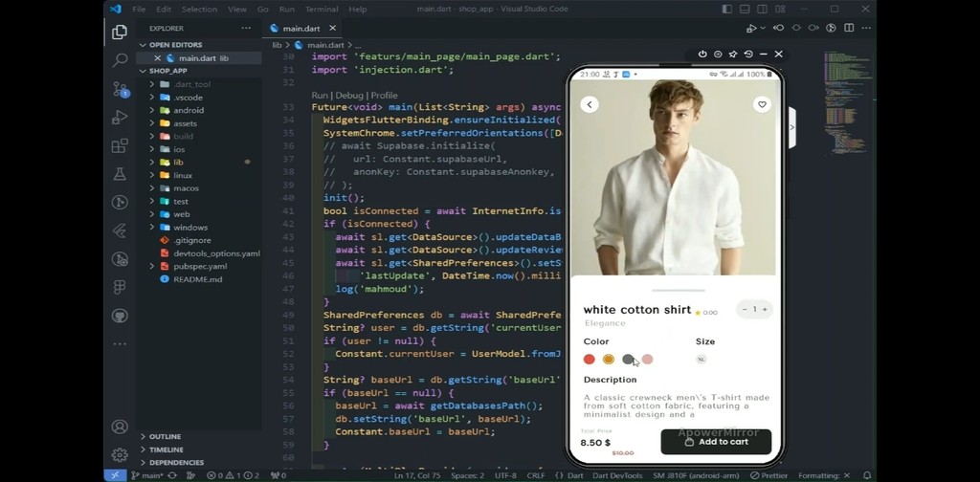Open the Flutter sidebar view
This screenshot has height=482, width=980.
coord(120,230)
